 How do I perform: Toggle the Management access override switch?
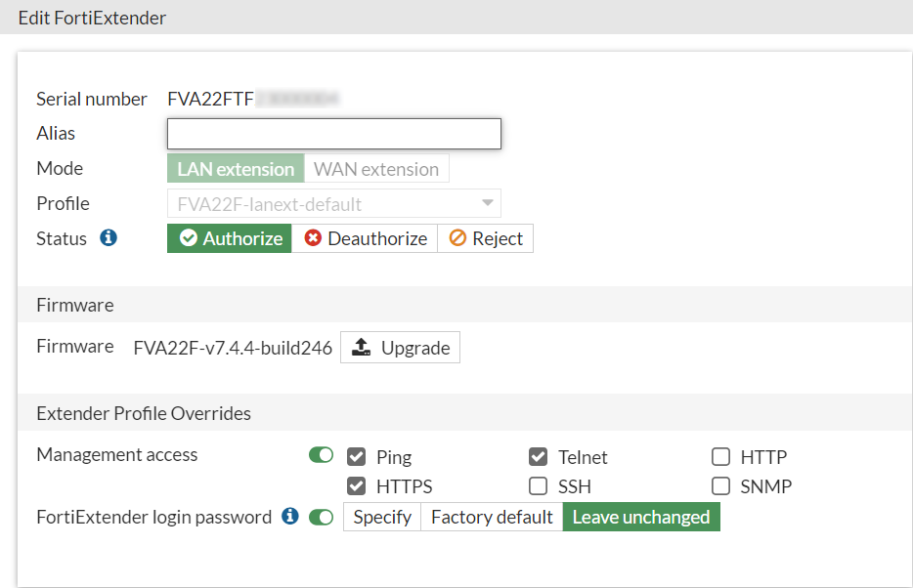coord(321,455)
